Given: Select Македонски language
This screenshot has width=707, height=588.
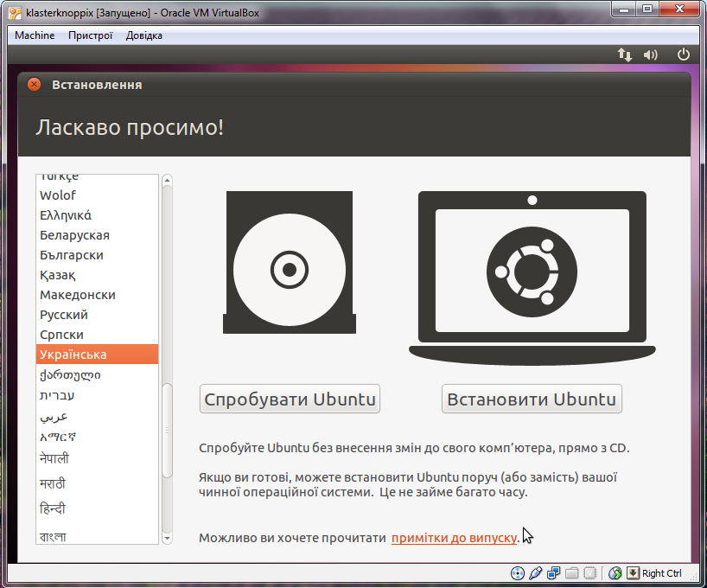Looking at the screenshot, I should [x=97, y=295].
